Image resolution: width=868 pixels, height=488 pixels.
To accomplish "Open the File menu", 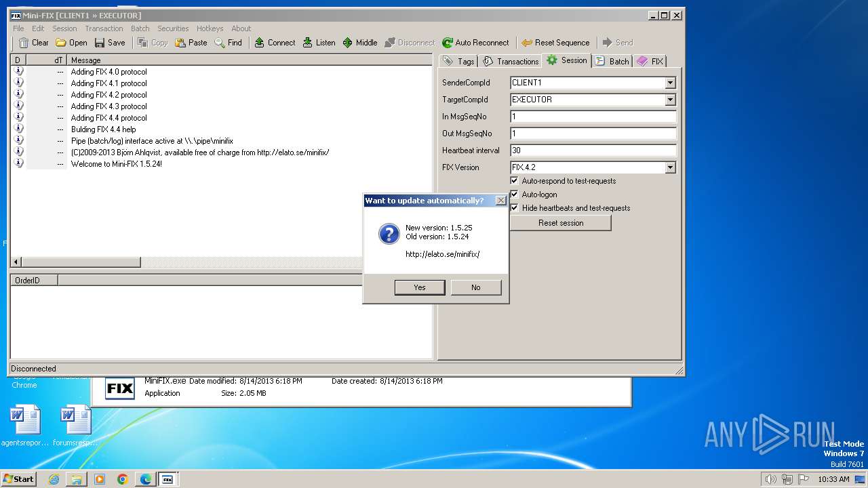I will pos(18,28).
